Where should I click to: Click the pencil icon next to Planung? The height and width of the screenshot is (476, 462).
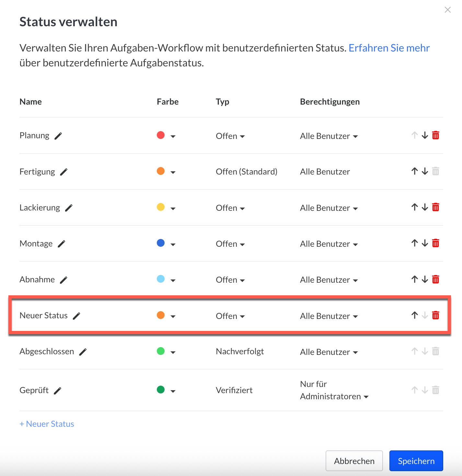coord(58,136)
